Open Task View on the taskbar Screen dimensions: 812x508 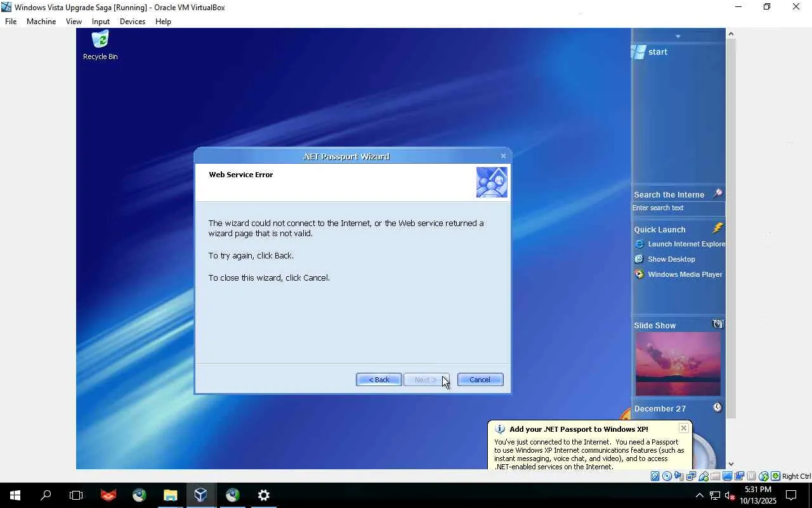click(x=76, y=495)
